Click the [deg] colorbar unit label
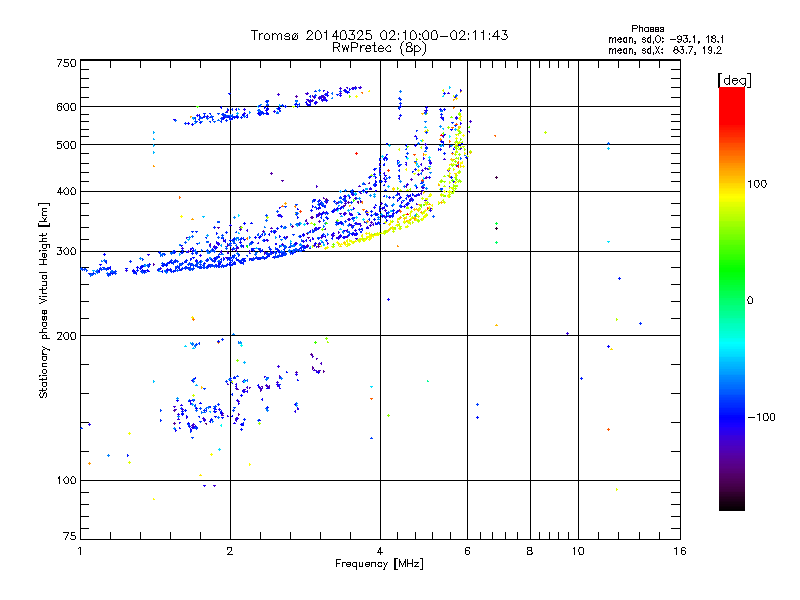 (x=734, y=80)
